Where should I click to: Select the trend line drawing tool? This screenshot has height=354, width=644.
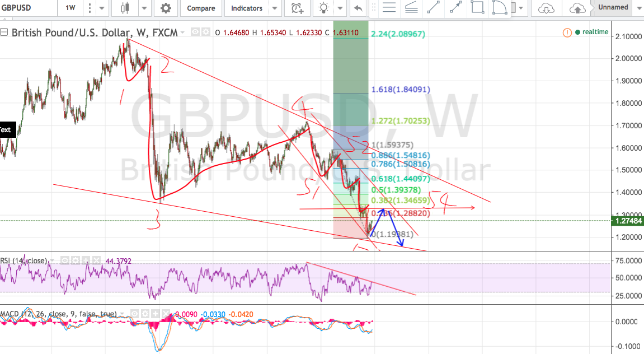point(433,7)
